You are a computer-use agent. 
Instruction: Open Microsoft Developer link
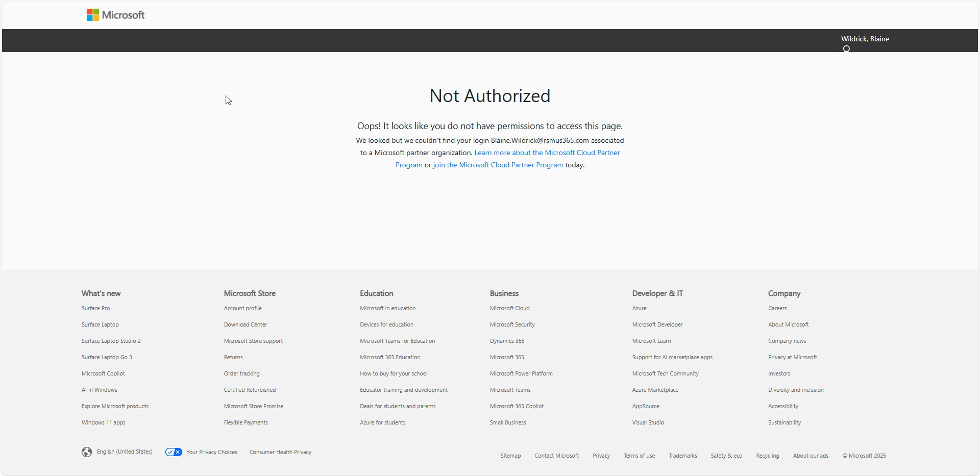pos(657,324)
